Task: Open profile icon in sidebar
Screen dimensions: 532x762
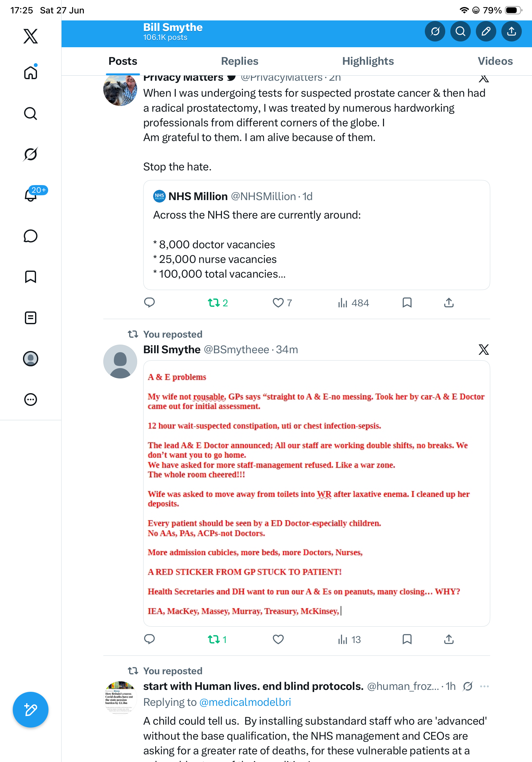Action: (31, 359)
